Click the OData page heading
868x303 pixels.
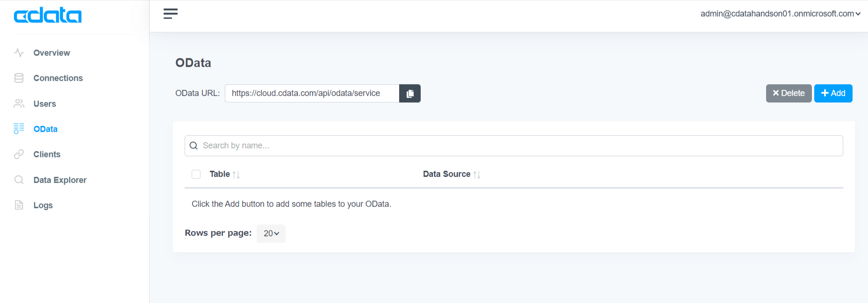click(193, 63)
